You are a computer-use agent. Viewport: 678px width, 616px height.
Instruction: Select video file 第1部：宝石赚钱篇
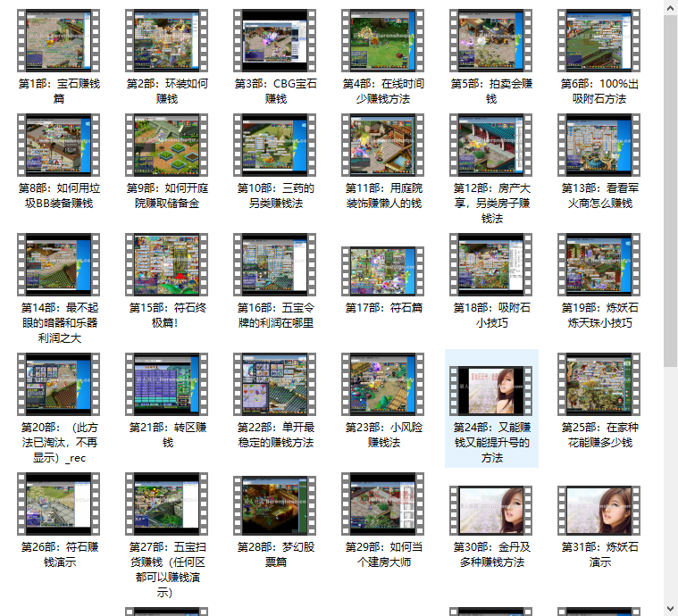tap(59, 40)
